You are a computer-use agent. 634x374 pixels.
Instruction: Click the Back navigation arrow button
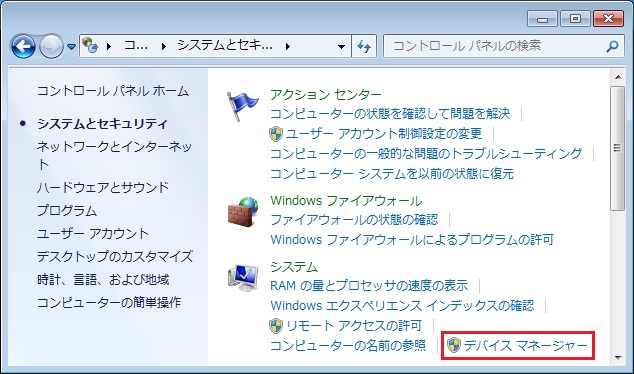23,46
